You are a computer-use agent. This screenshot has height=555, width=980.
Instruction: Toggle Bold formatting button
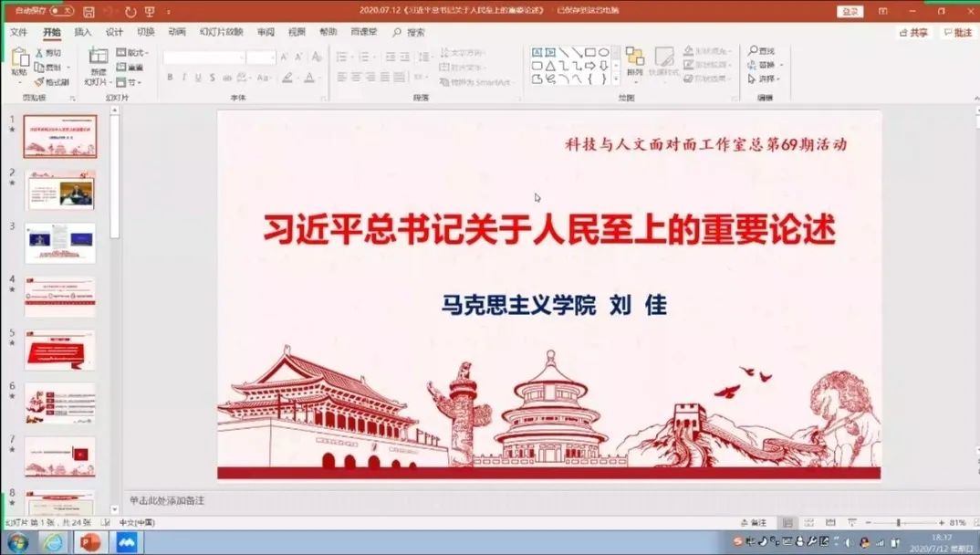(x=170, y=78)
